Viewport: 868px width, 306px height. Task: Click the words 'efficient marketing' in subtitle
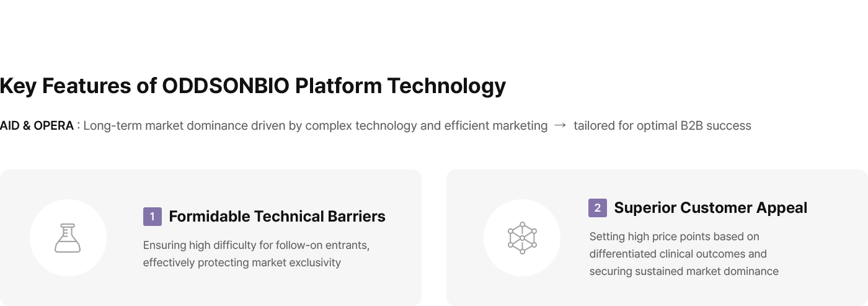(x=495, y=126)
